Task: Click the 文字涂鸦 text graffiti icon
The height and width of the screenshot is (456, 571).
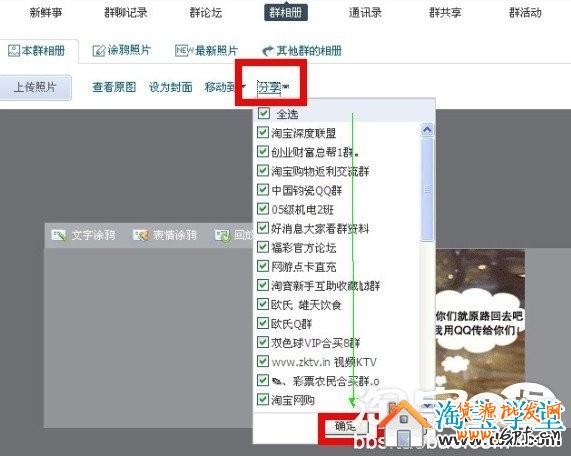Action: coord(59,235)
